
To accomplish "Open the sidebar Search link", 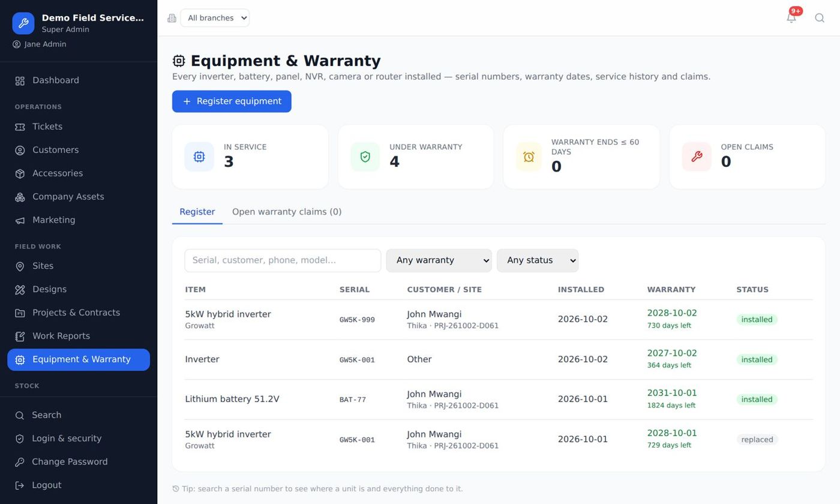I will (79, 415).
